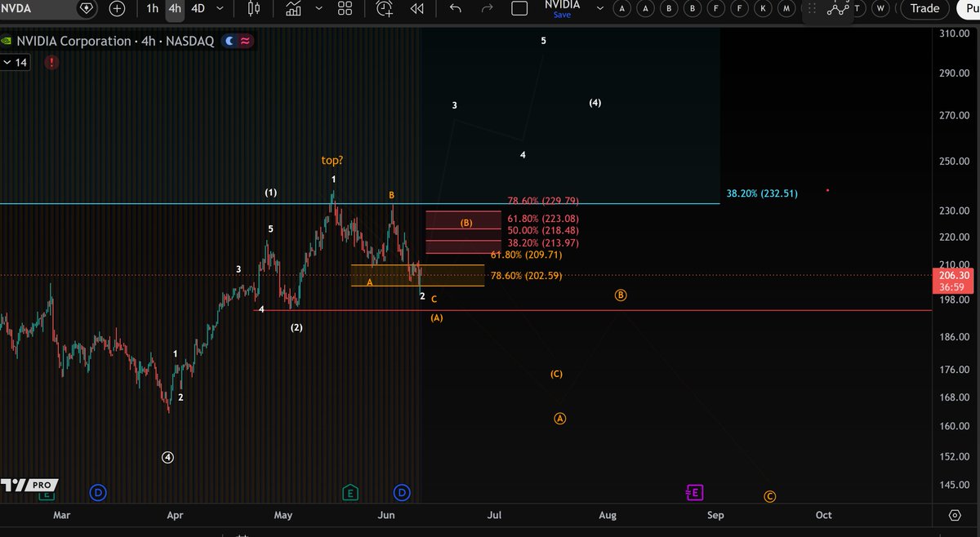Click the 206.30 current price label
980x537 pixels.
tap(955, 282)
